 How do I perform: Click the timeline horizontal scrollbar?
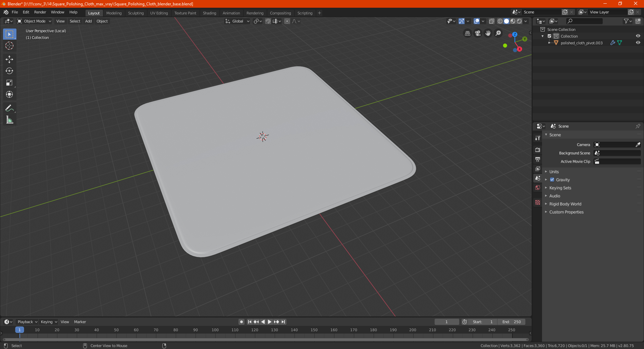click(266, 340)
